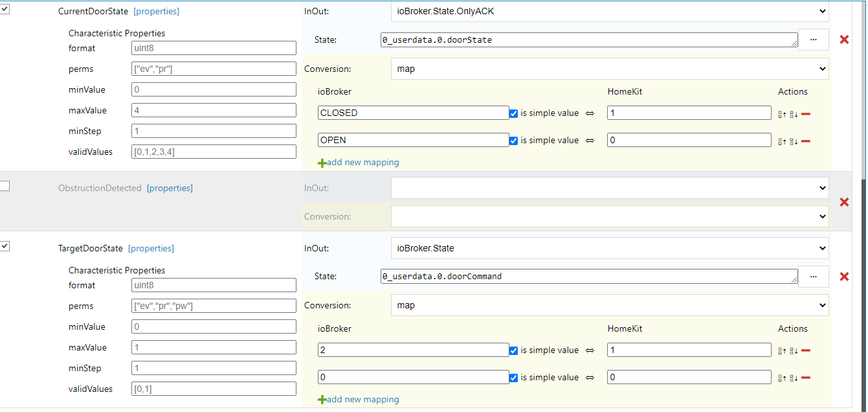Screen dimensions: 868x412
Task: Delete the TargetDoorState characteristic with red X
Action: coord(844,277)
